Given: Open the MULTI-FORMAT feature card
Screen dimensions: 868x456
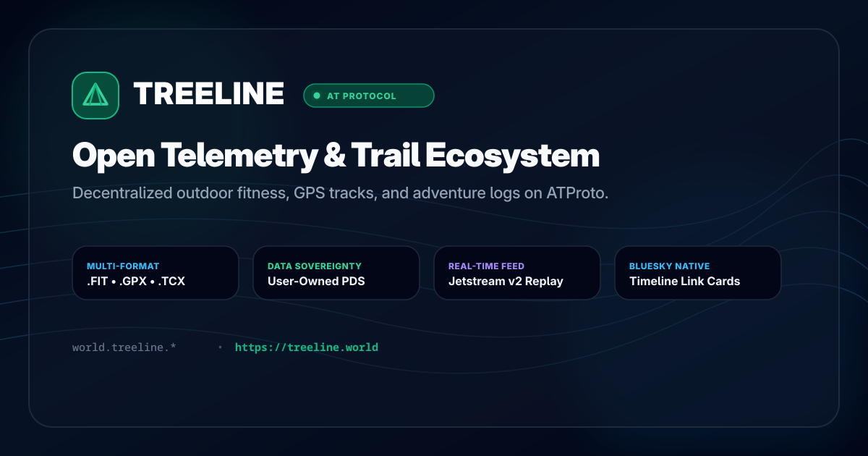Looking at the screenshot, I should 156,273.
